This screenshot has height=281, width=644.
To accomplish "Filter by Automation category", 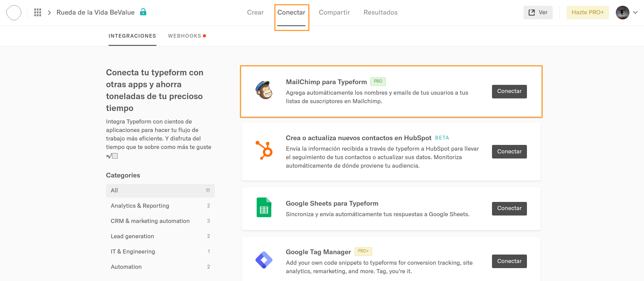I will (160, 267).
